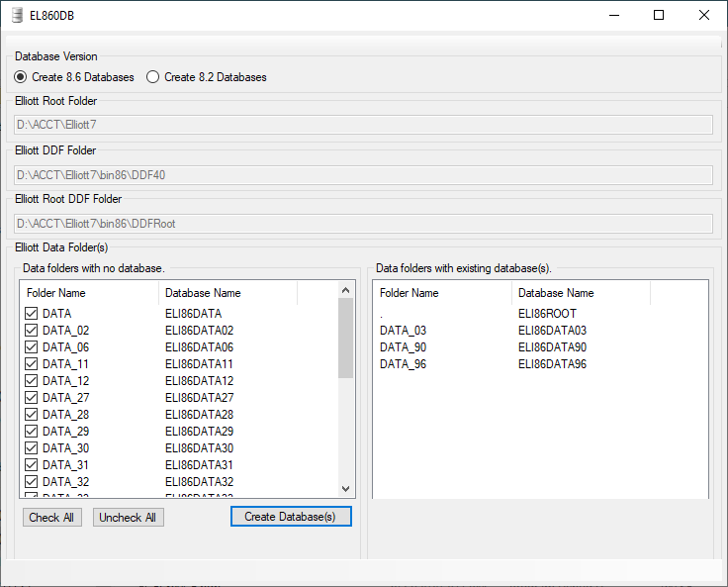Click the folder list vertical scrollbar thumb

click(345, 339)
